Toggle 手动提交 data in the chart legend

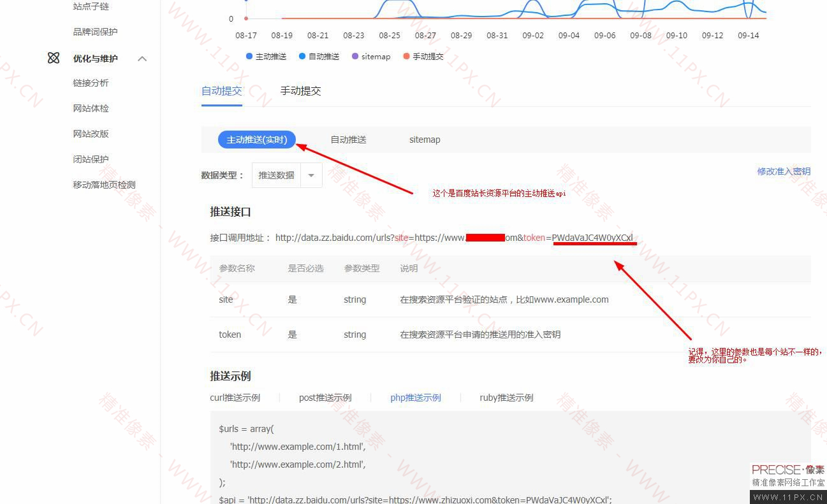[424, 56]
